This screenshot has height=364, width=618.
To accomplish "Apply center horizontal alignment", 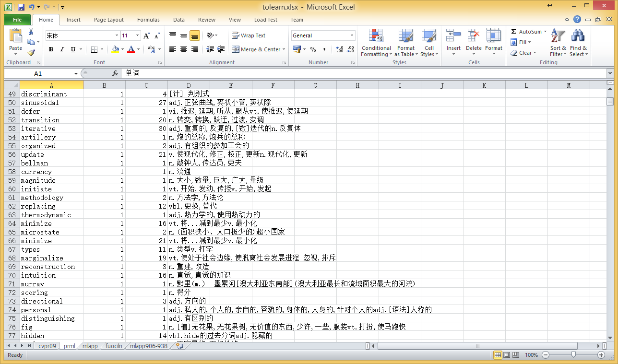I will coord(184,49).
